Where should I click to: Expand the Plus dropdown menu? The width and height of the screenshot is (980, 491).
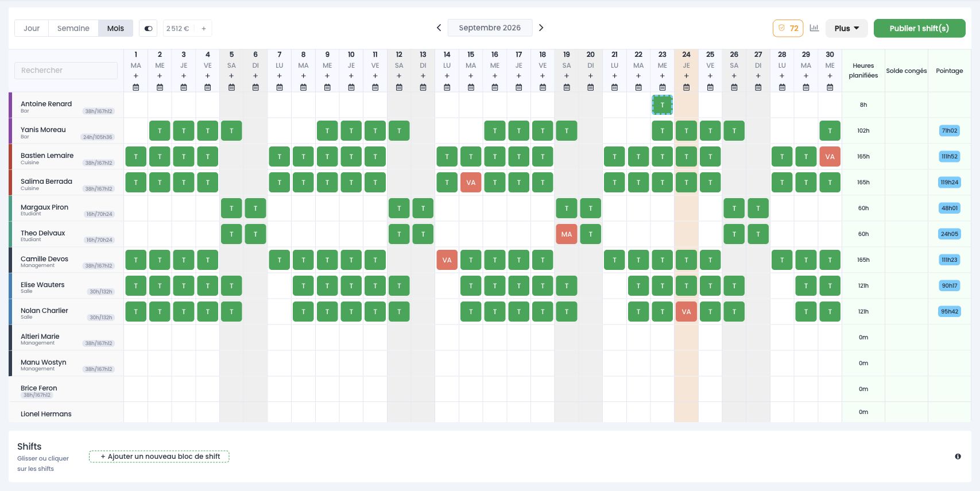[847, 28]
